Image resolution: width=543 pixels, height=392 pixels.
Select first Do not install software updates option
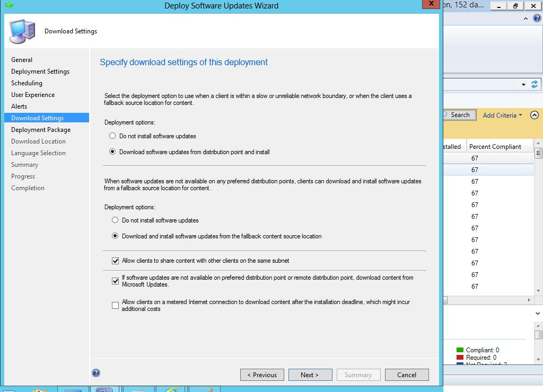112,136
